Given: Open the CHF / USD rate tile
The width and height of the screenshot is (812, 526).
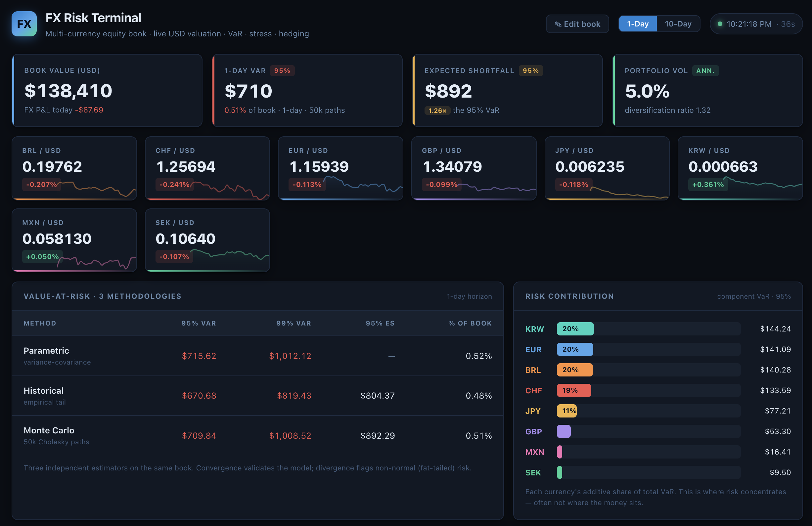Looking at the screenshot, I should click(x=207, y=168).
